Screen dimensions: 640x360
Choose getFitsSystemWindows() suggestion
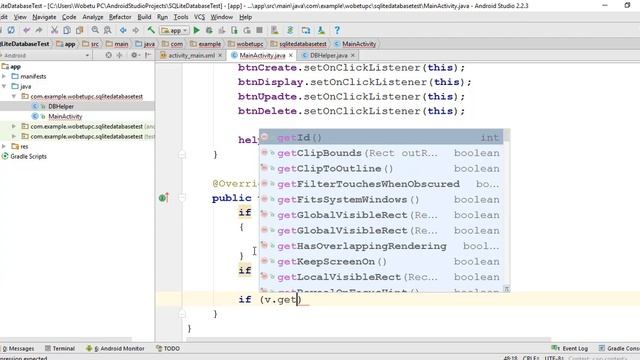381,200
